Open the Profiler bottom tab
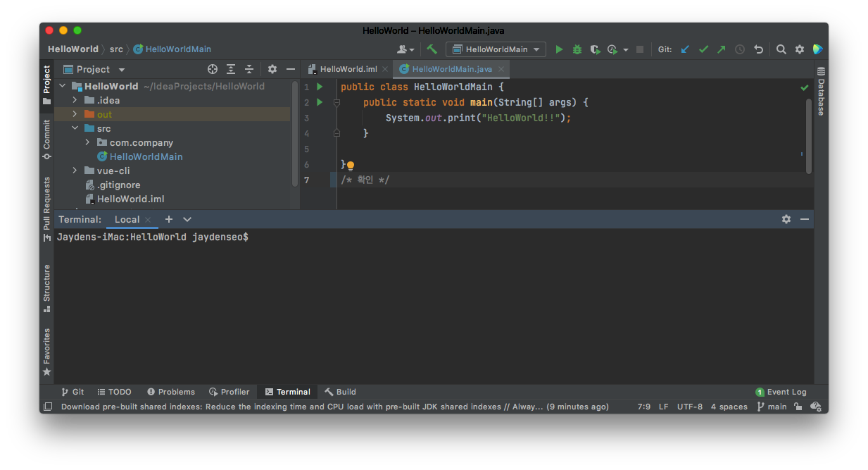Image resolution: width=868 pixels, height=470 pixels. tap(229, 392)
